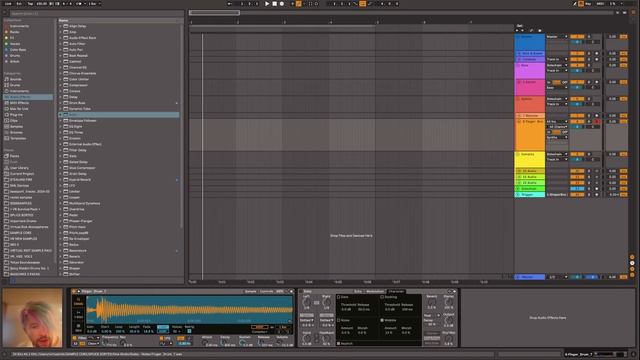The width and height of the screenshot is (640, 360).
Task: Open the 1 Bar quantization menu
Action: click(94, 4)
